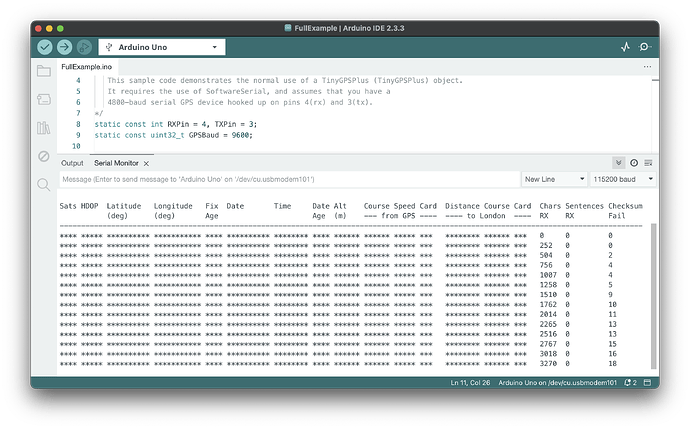Click the Ln 11, Col 26 status entry
690x429 pixels.
tap(470, 383)
